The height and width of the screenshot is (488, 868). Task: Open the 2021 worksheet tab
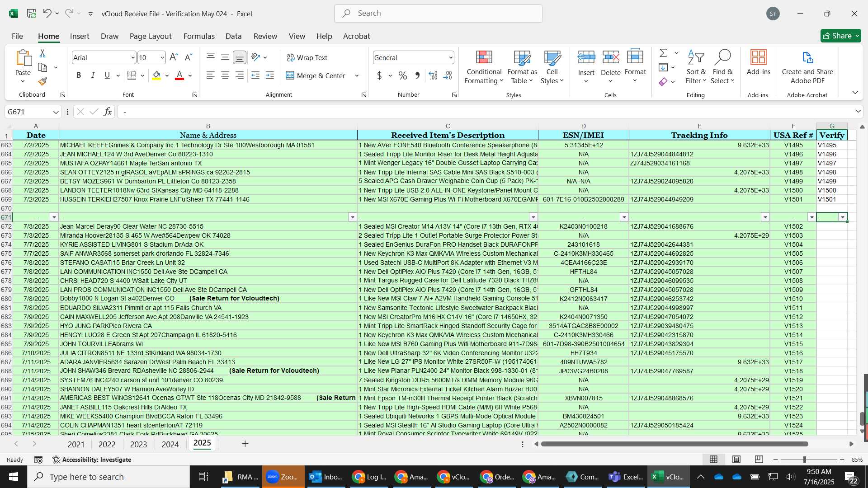coord(76,444)
